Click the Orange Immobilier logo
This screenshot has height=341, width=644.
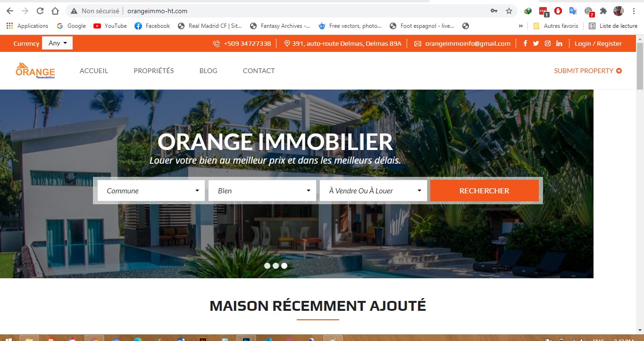[x=35, y=71]
